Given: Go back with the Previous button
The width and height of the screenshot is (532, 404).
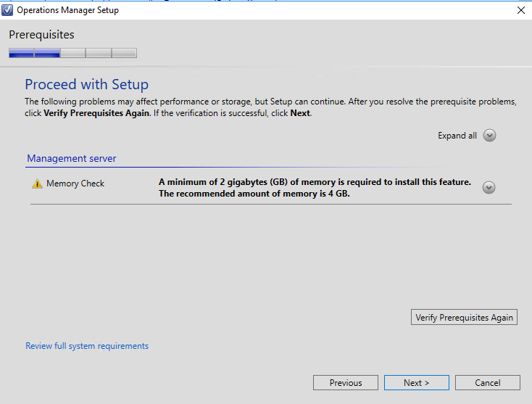Looking at the screenshot, I should tap(346, 383).
